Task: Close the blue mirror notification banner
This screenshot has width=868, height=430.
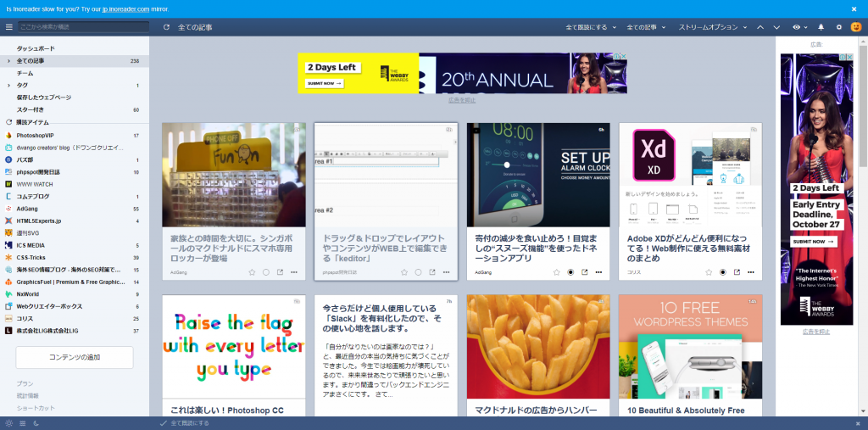Action: pyautogui.click(x=854, y=8)
